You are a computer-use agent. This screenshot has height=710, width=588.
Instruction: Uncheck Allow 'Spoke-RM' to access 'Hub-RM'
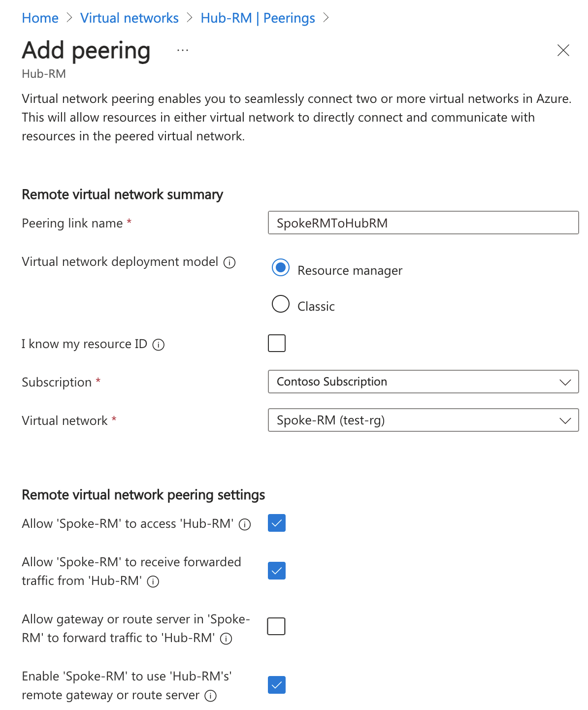277,523
